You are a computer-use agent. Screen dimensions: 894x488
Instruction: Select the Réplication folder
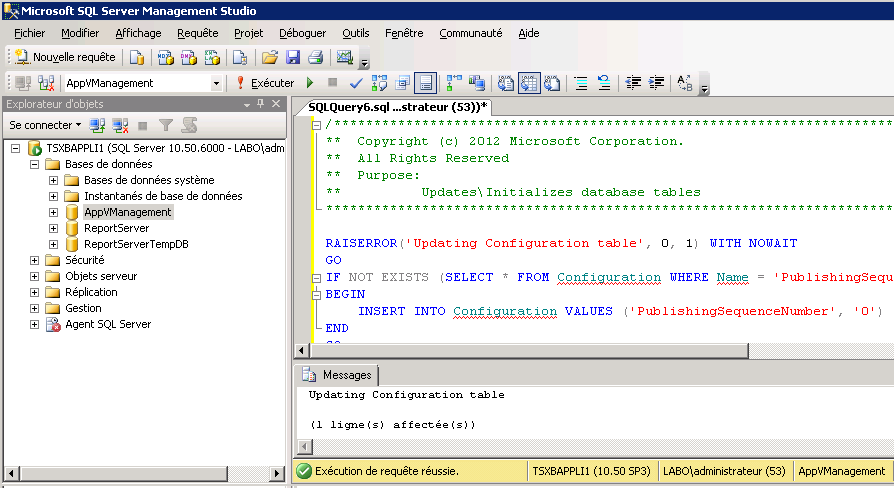click(x=91, y=292)
